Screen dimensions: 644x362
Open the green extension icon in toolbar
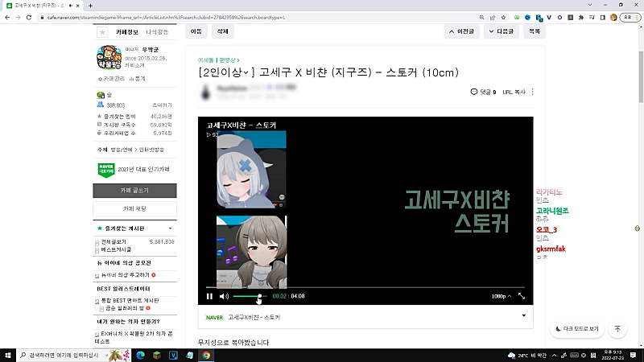pos(517,17)
